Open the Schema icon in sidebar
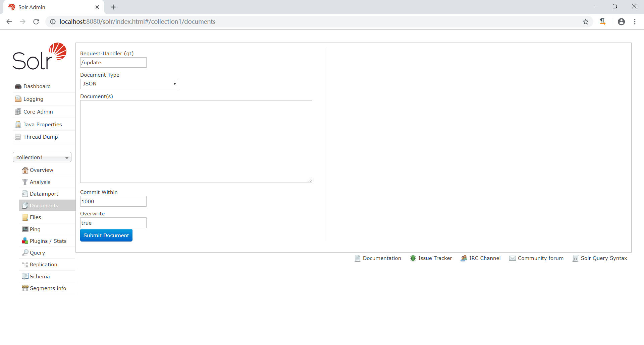The image size is (644, 345). coord(25,276)
